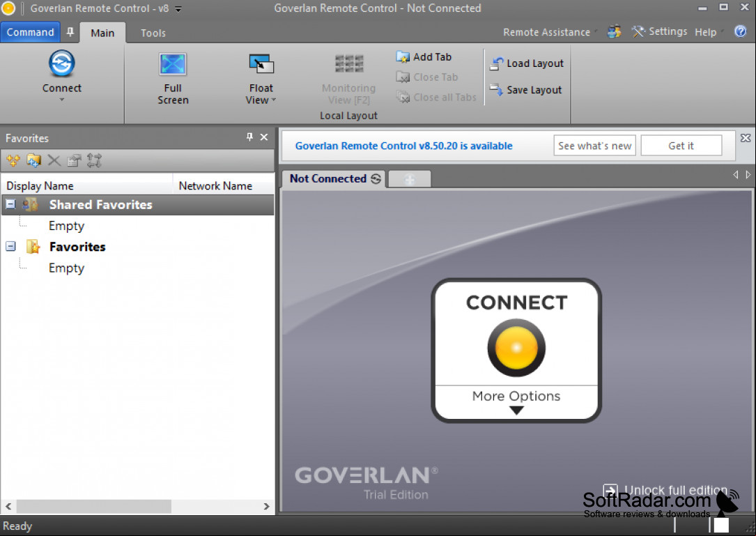Open the Remote Assistance menu
Image resolution: width=756 pixels, height=536 pixels.
click(x=550, y=32)
